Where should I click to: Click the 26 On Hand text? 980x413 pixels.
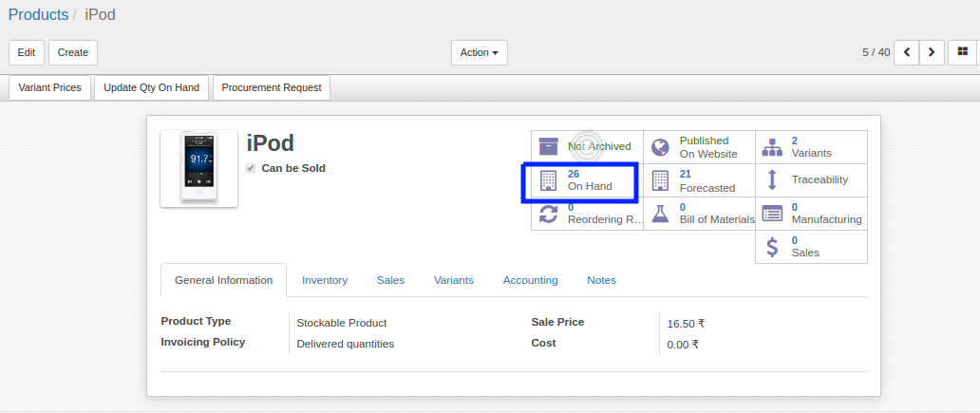590,180
